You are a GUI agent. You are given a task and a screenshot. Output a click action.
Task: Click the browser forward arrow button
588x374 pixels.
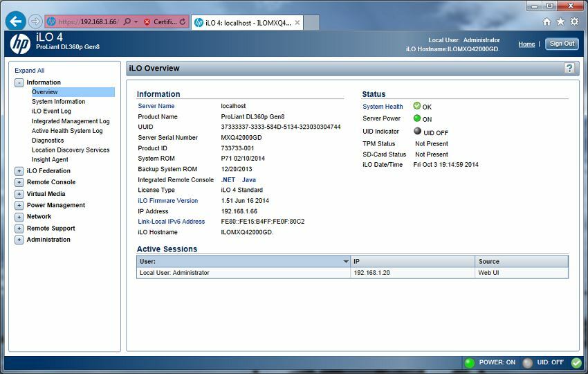click(x=35, y=21)
